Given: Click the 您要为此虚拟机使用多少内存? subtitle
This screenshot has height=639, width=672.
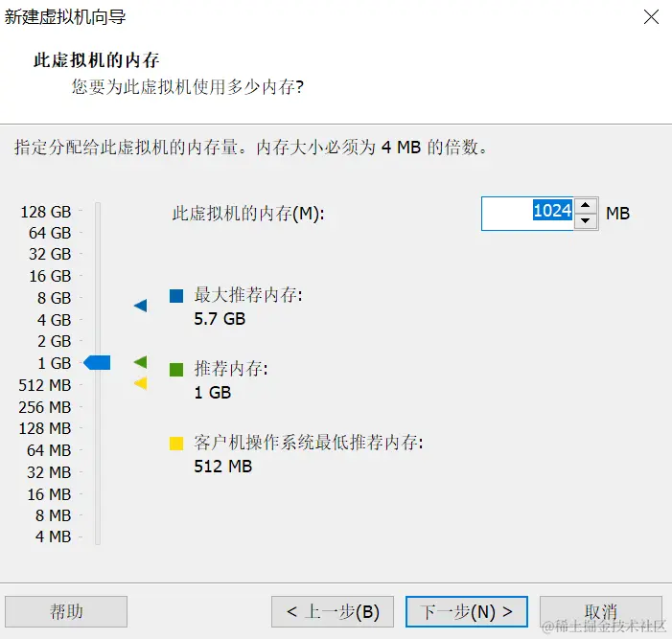Looking at the screenshot, I should [187, 86].
